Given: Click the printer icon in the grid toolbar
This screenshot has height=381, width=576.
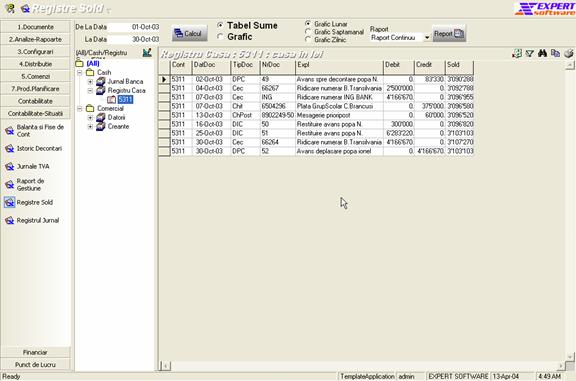Looking at the screenshot, I should (569, 54).
